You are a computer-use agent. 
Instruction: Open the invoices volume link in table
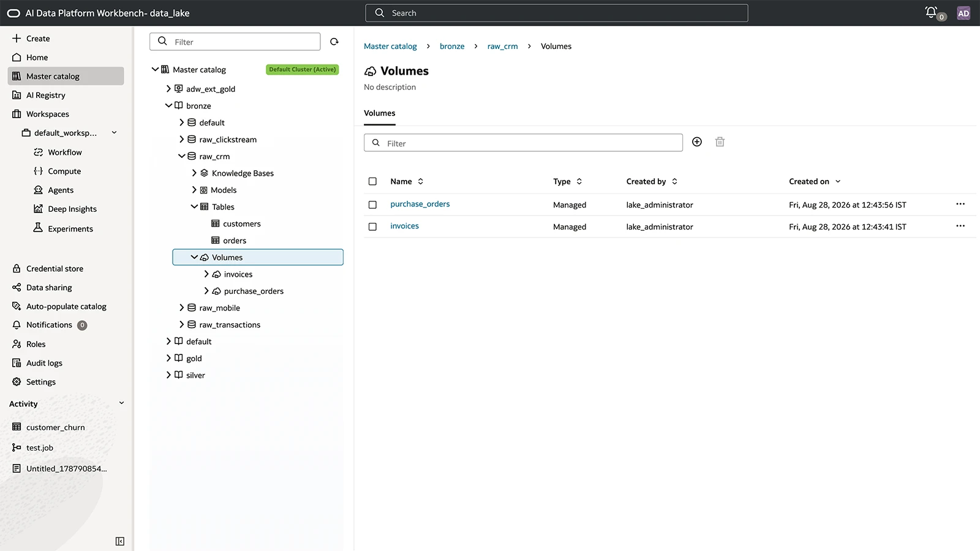(405, 227)
